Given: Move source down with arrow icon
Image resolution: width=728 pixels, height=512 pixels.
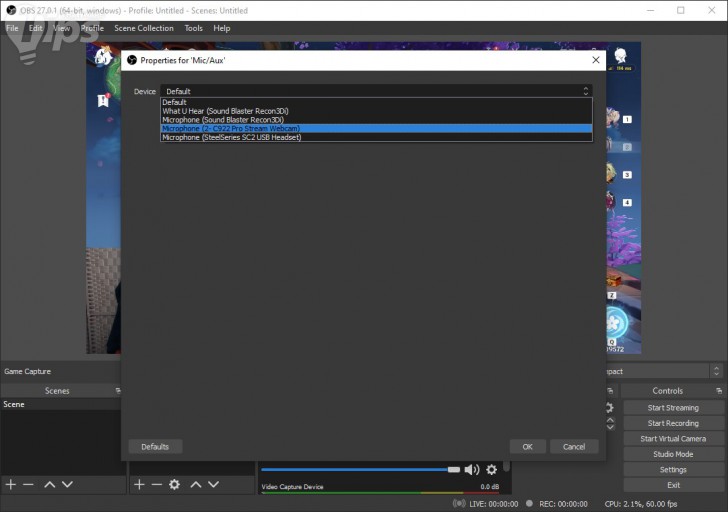Looking at the screenshot, I should [x=214, y=485].
